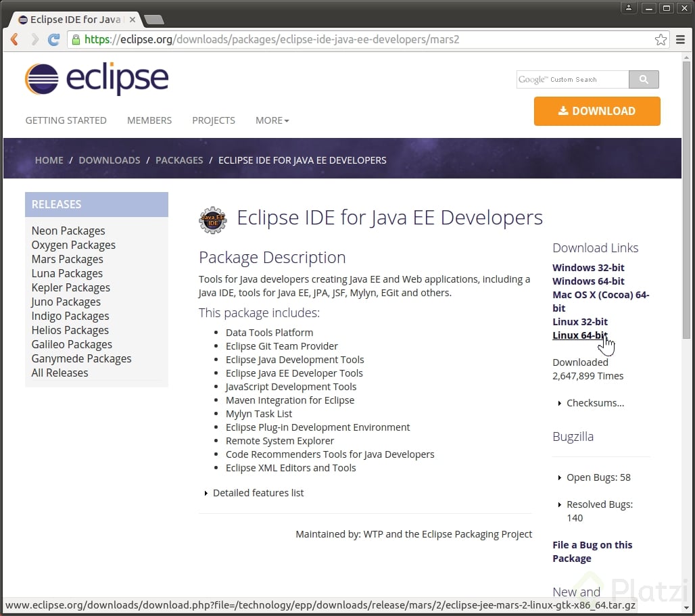Expand the MORE dropdown menu
695x616 pixels.
tap(272, 120)
